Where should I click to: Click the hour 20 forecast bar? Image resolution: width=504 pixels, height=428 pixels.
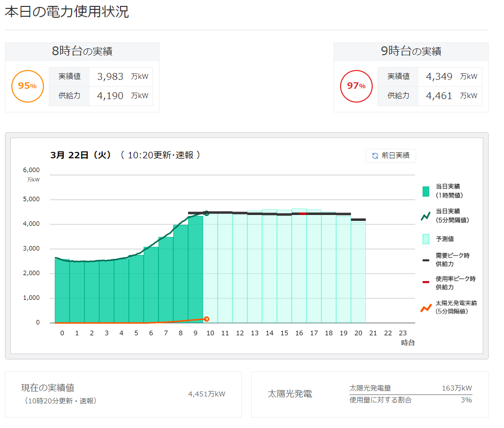tap(358, 272)
